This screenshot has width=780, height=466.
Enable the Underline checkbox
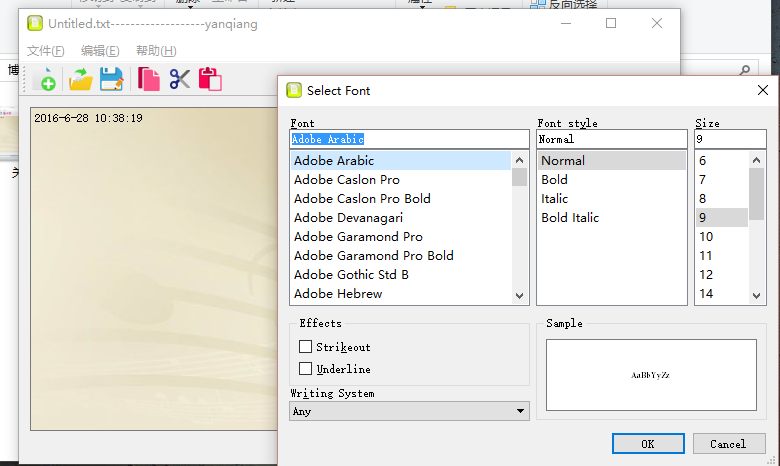[305, 369]
